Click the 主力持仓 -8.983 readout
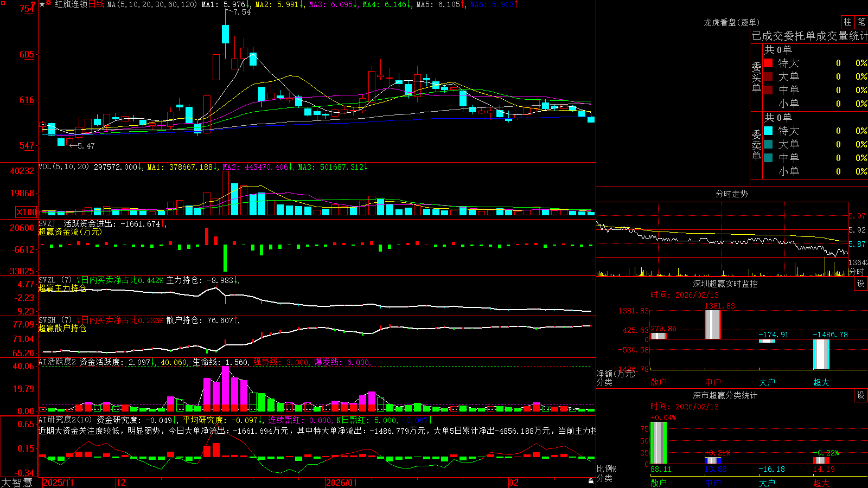868x488 pixels. point(200,280)
